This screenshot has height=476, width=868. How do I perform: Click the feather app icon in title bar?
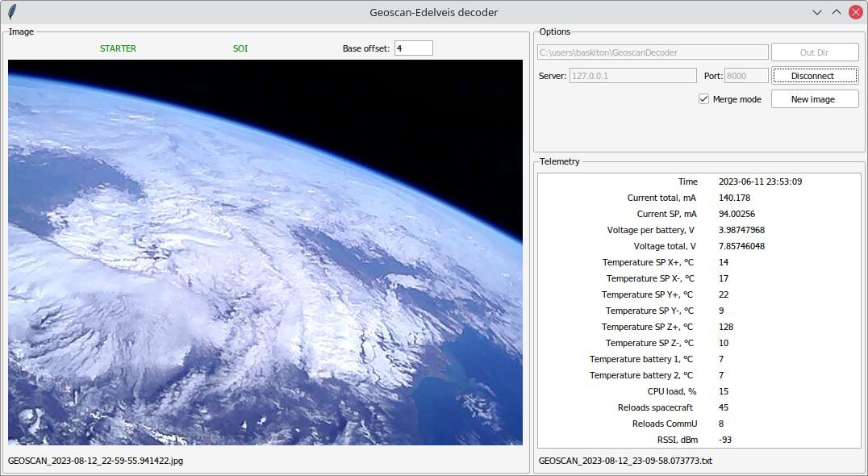tap(11, 11)
